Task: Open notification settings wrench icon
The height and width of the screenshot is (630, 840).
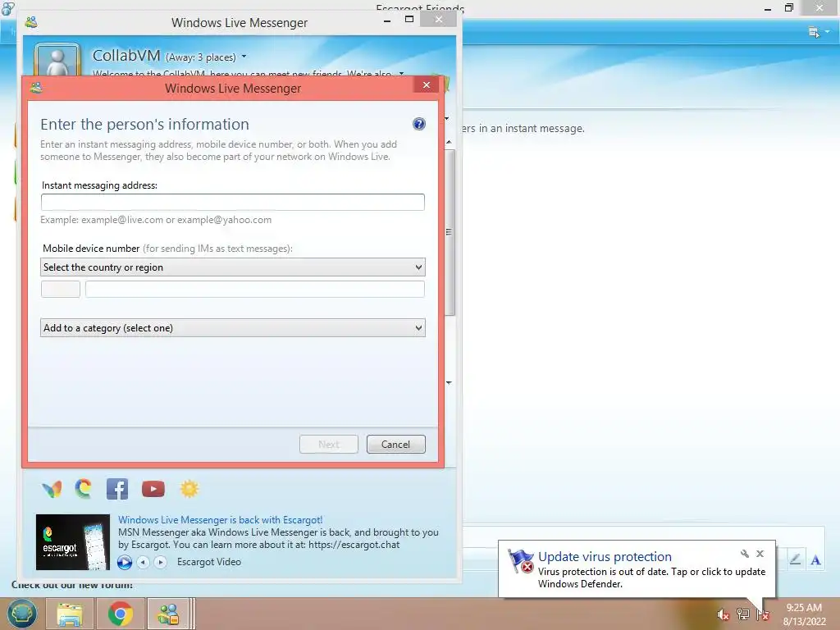Action: [x=745, y=554]
